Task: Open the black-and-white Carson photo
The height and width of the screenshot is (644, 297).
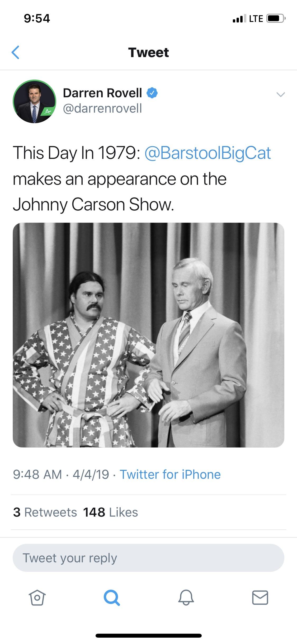Action: pyautogui.click(x=148, y=335)
